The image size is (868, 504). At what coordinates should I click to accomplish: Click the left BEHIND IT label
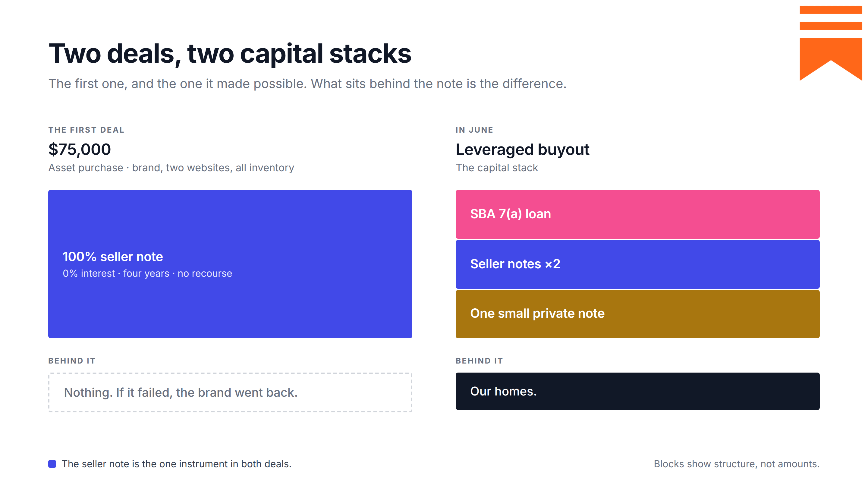[x=72, y=361]
